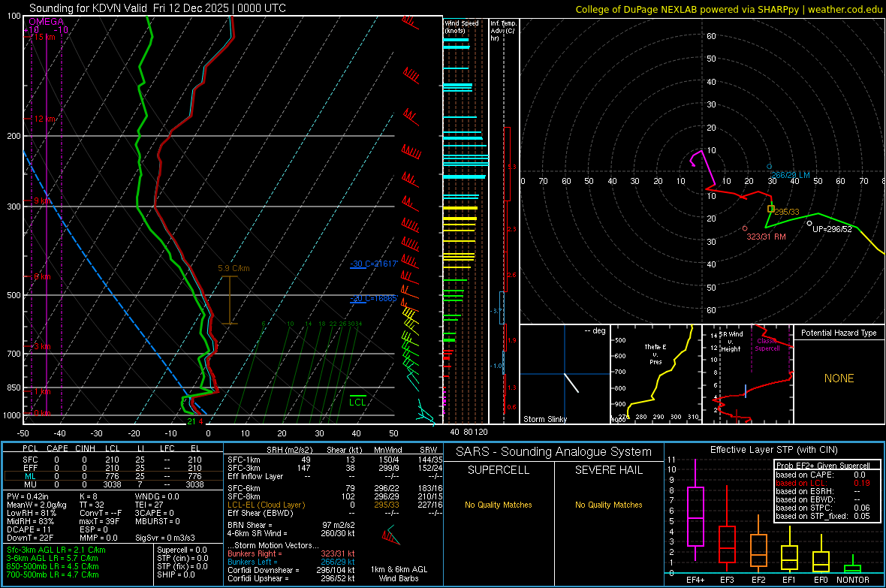Screen dimensions: 886x588
Task: Click the LowRH = 81% value
Action: click(x=31, y=513)
